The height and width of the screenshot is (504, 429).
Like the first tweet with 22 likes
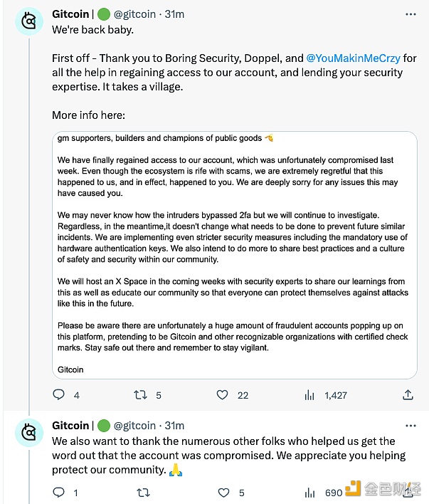coord(222,394)
